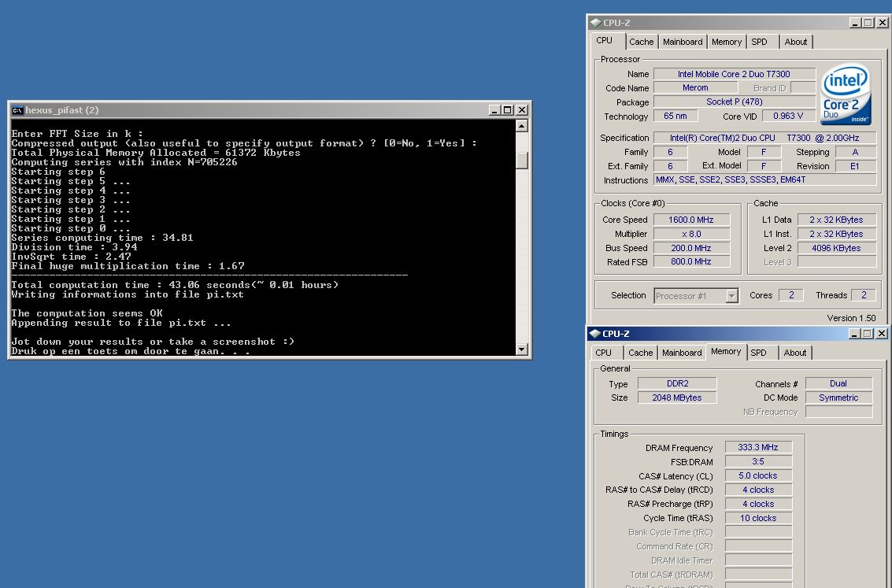Screen dimensions: 892x588
Task: Open the About tab in top CPU-Z window
Action: point(796,42)
